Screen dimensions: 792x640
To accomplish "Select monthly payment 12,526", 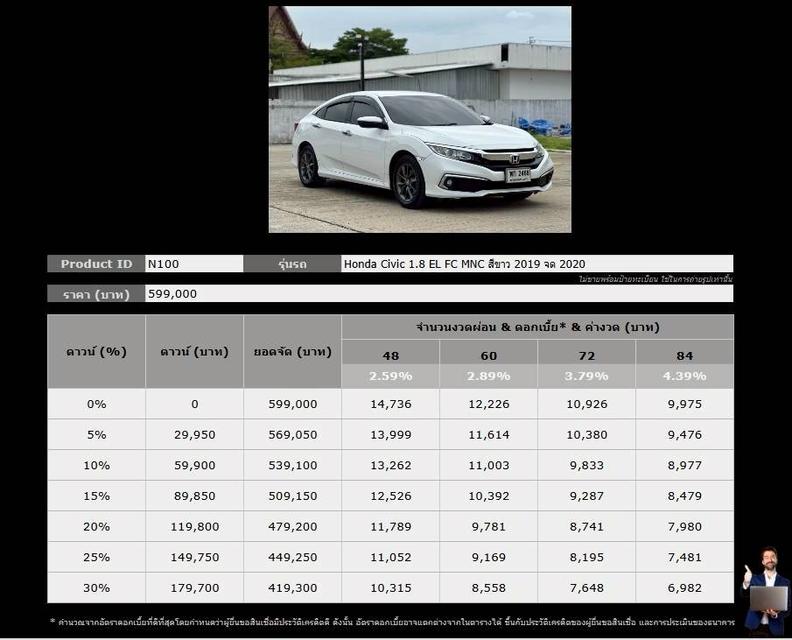I will pos(390,496).
